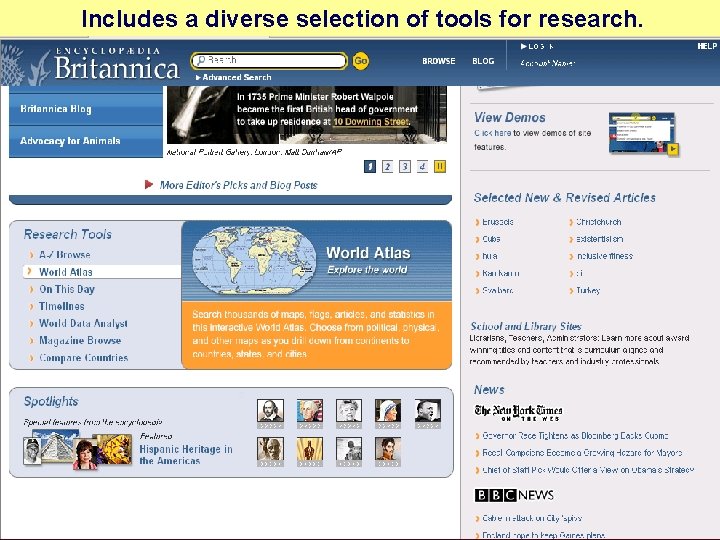720x540 pixels.
Task: Open the Oscar statuette spotlight thumbnail
Action: [309, 451]
